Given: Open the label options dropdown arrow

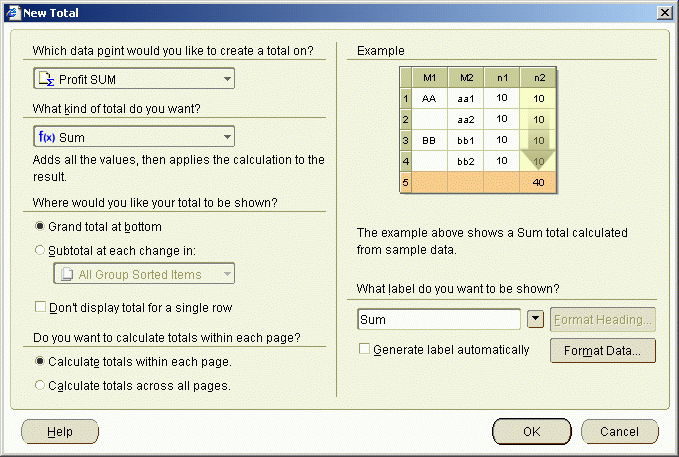Looking at the screenshot, I should (535, 320).
